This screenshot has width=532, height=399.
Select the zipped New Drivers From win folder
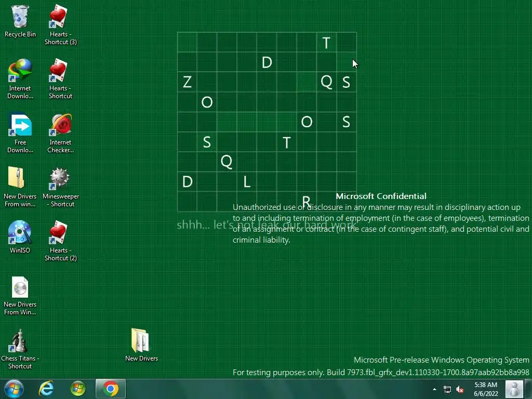tap(20, 187)
